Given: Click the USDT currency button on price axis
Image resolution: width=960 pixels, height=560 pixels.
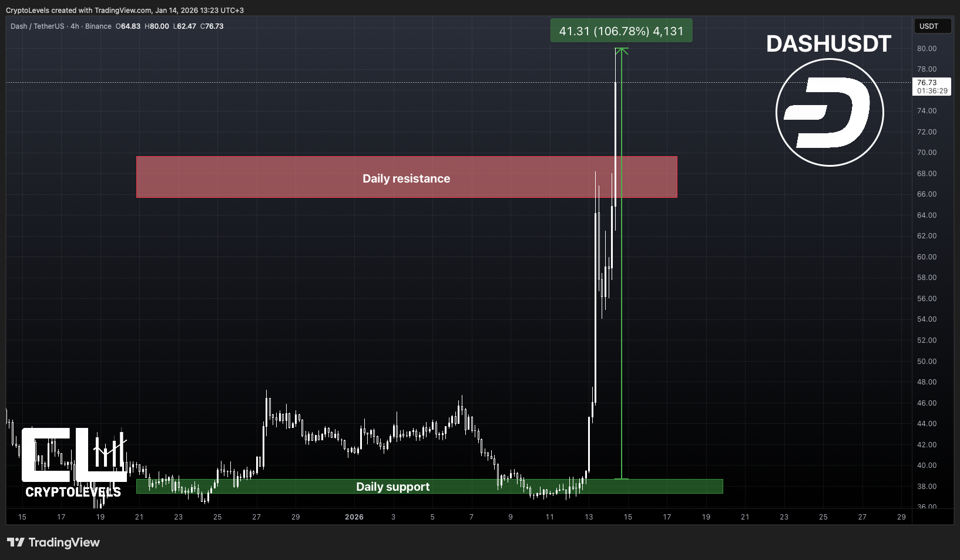Looking at the screenshot, I should [x=932, y=26].
